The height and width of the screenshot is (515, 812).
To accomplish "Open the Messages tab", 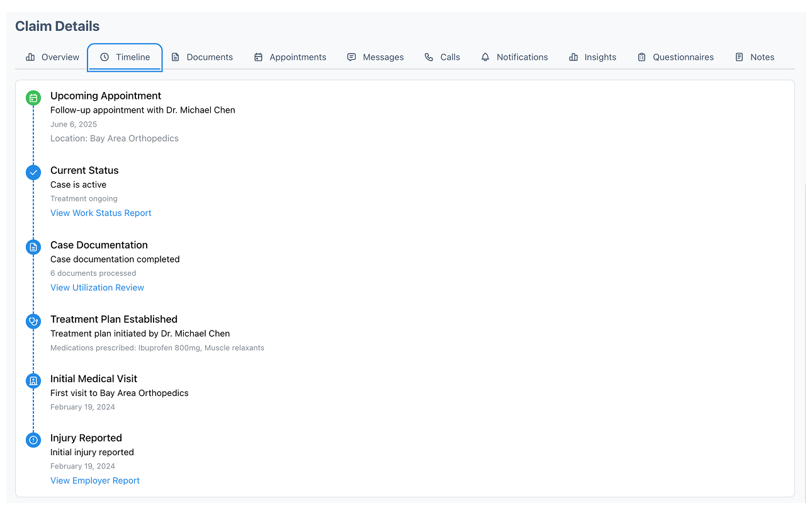I will 376,57.
